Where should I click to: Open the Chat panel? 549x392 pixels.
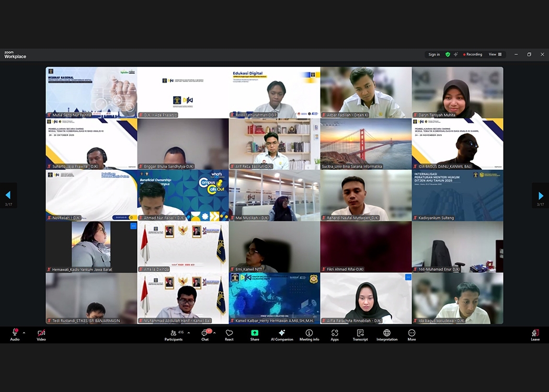[205, 335]
